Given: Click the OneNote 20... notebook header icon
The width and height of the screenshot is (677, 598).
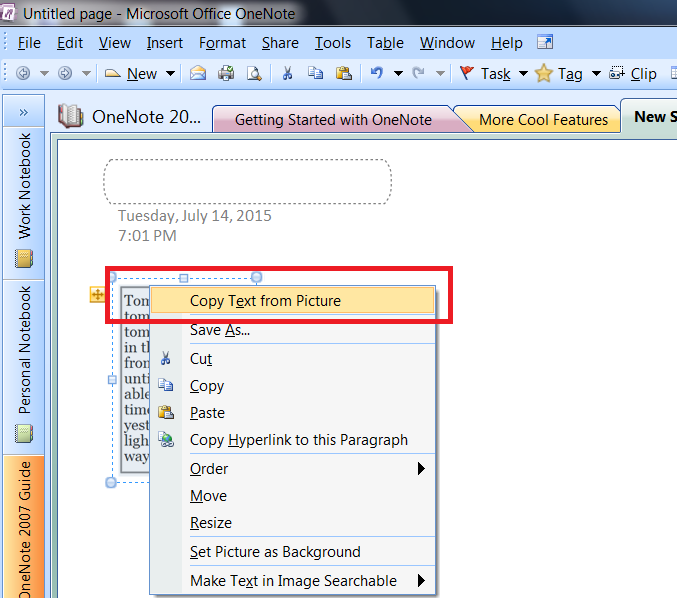Looking at the screenshot, I should tap(70, 116).
